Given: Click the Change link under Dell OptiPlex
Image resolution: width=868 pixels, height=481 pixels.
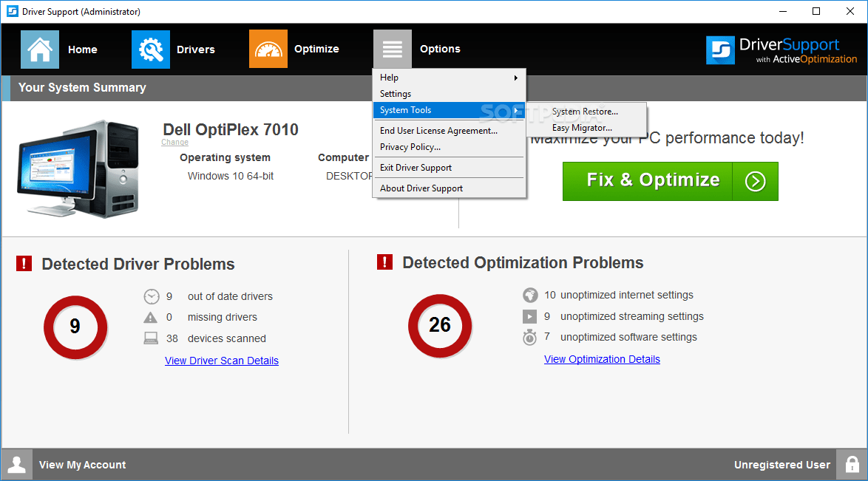Looking at the screenshot, I should pos(175,143).
